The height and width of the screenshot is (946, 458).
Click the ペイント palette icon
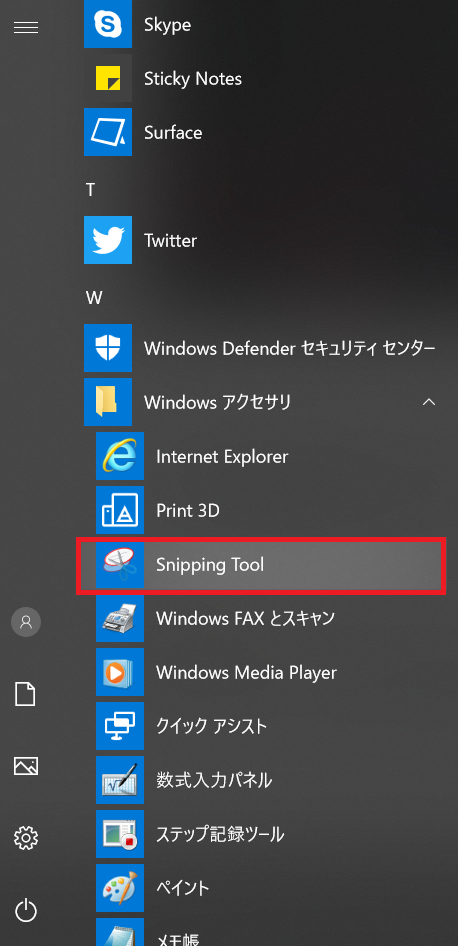(120, 888)
